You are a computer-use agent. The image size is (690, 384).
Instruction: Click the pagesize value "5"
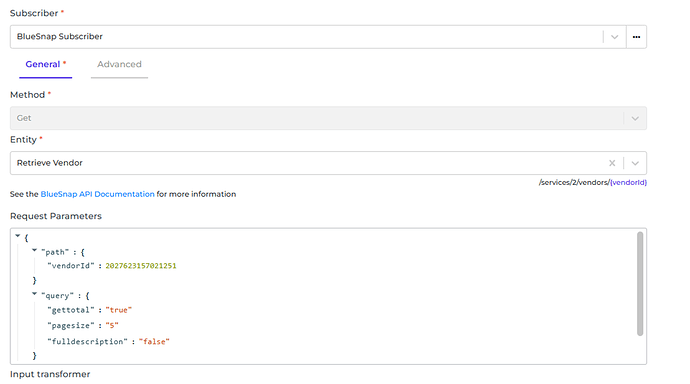click(x=112, y=325)
